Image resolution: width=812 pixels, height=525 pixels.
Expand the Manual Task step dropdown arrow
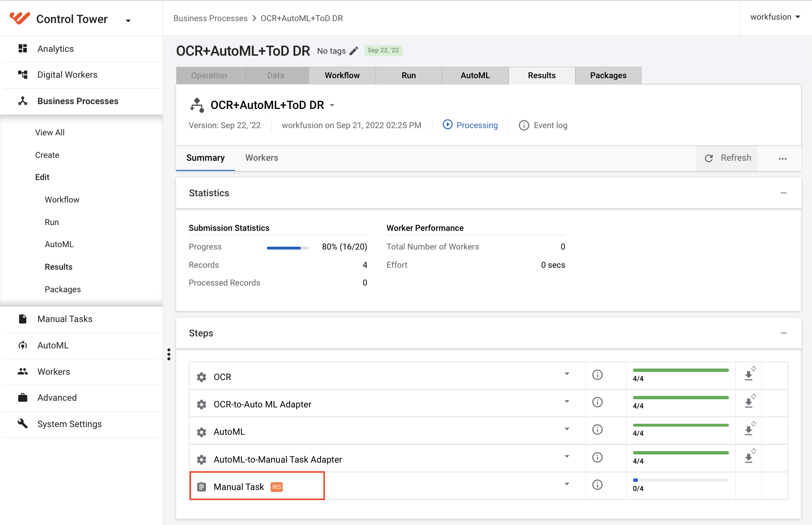(567, 484)
